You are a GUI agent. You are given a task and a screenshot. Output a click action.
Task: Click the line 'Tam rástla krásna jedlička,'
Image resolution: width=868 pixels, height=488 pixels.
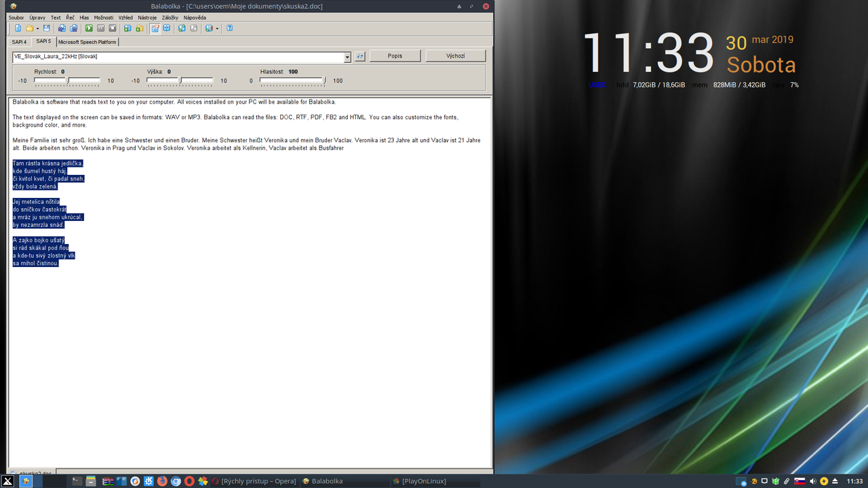47,163
